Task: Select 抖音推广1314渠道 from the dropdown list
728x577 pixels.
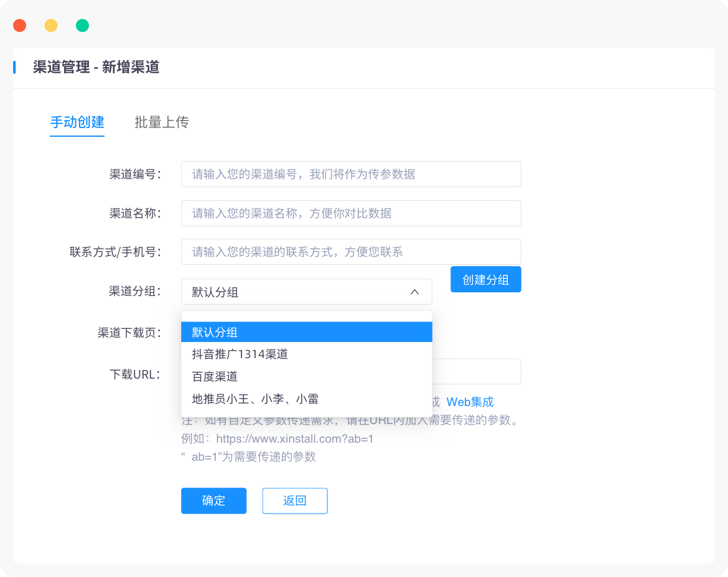Action: (306, 354)
